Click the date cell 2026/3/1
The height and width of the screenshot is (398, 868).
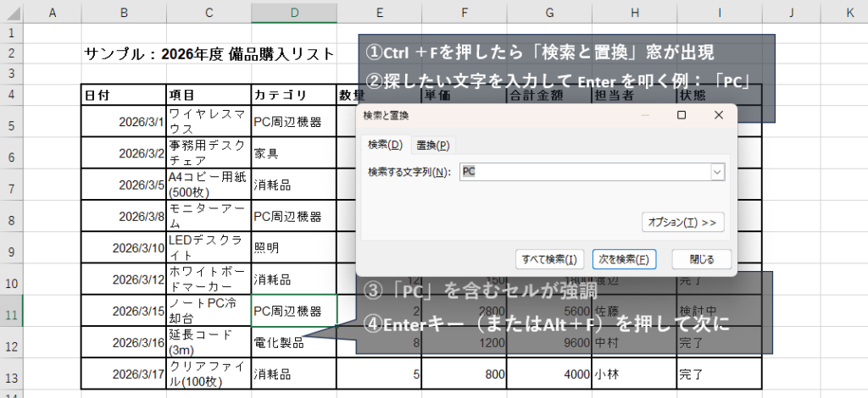[124, 122]
